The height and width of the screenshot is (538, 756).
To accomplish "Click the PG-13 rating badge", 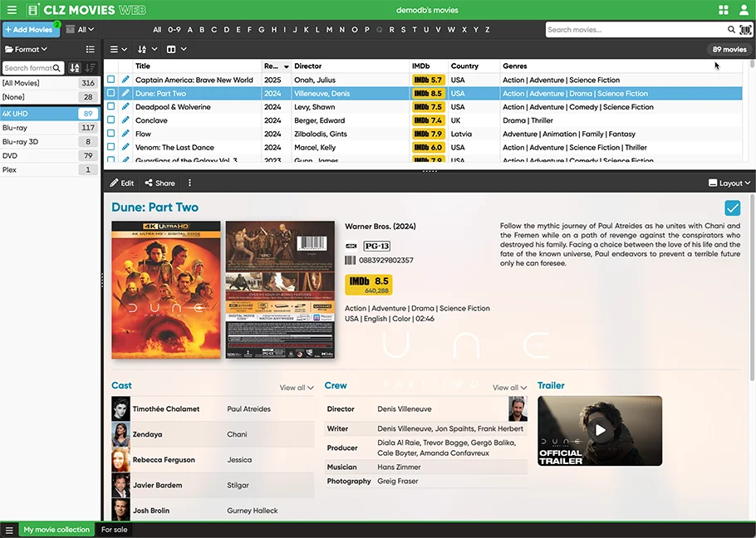I will pos(376,246).
